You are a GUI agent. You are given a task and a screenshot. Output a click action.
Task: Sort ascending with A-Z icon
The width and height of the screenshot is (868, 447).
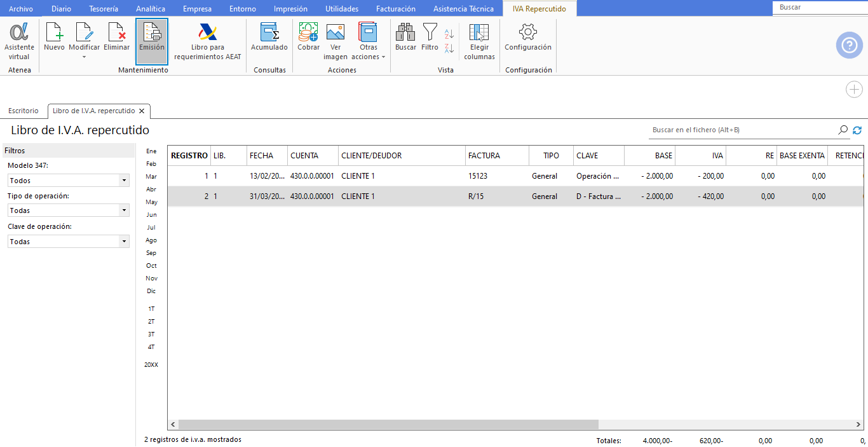coord(449,34)
